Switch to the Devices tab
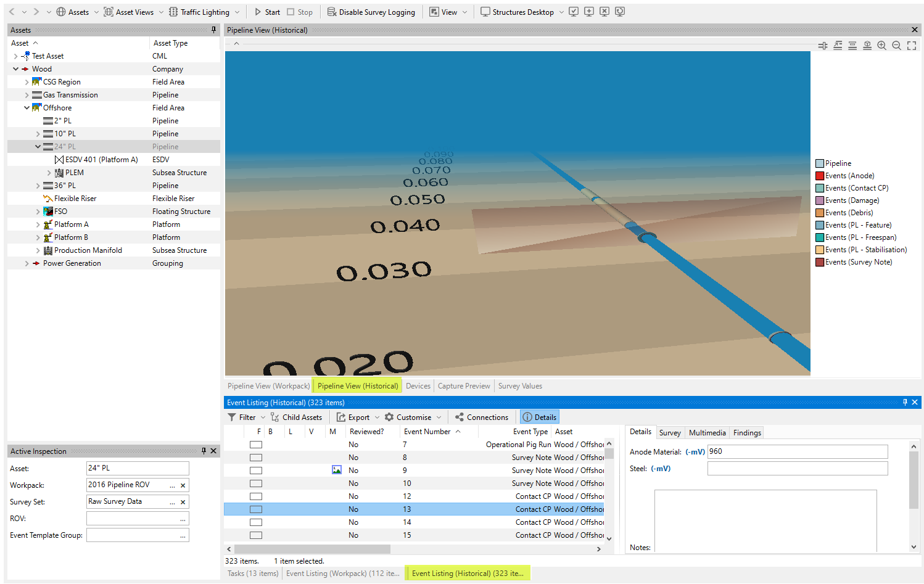 (x=418, y=386)
